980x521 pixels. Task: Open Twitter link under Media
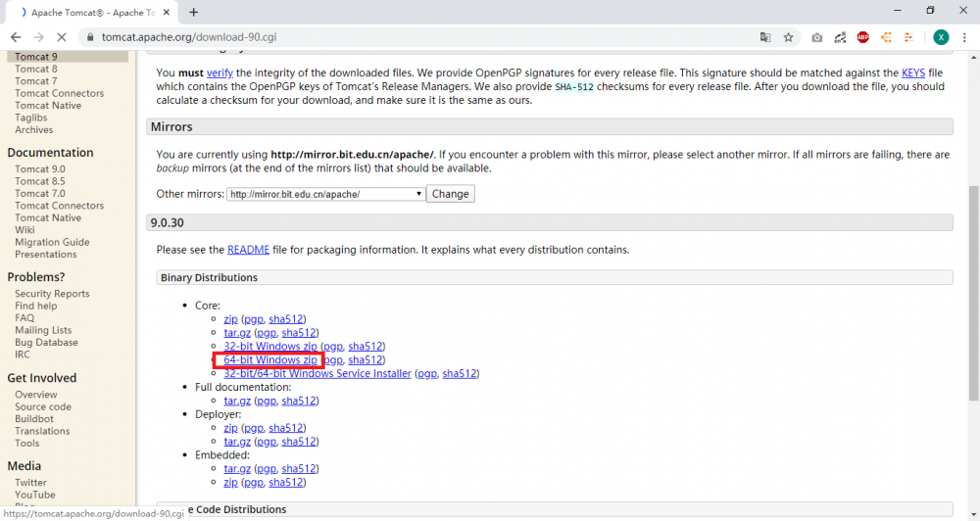point(30,484)
